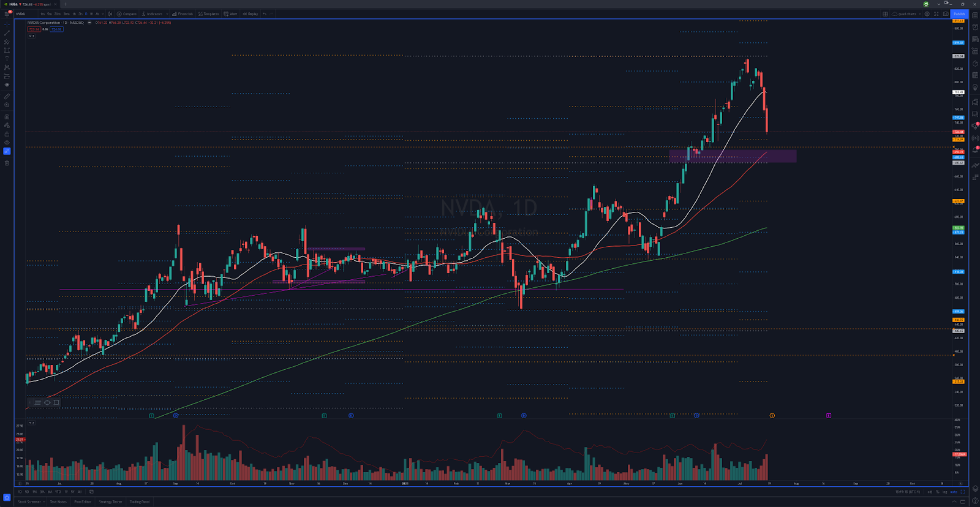The image size is (980, 507).
Task: Open the watchlist panel in right sidebar
Action: click(x=975, y=15)
